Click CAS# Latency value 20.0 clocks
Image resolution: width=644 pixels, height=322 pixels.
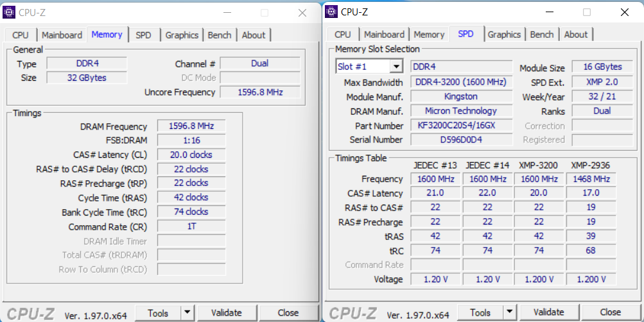click(x=191, y=155)
